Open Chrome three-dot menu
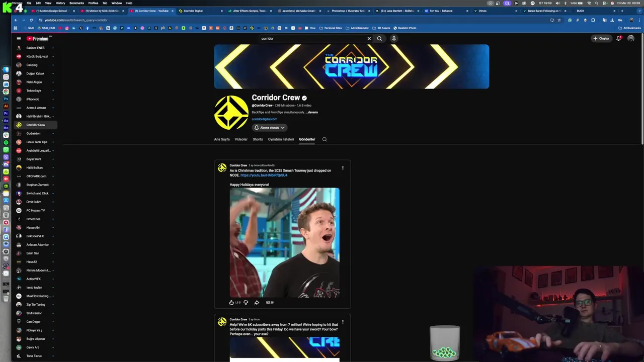The image size is (644, 362). click(x=639, y=20)
